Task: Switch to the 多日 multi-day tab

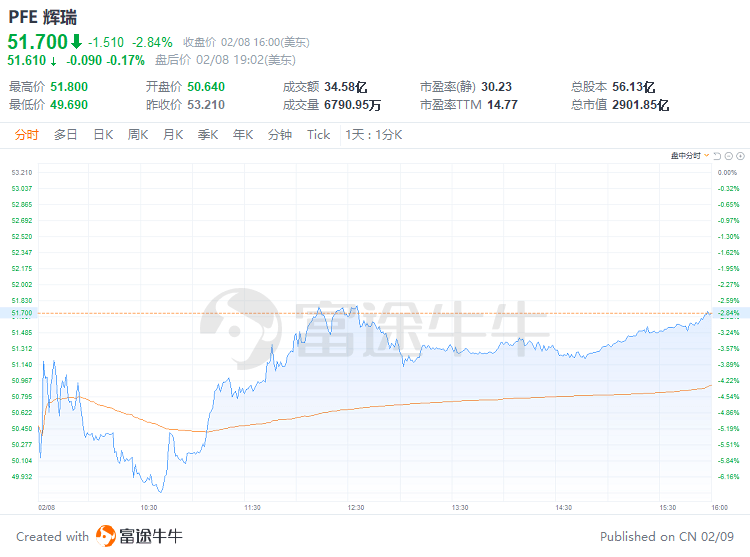Action: pyautogui.click(x=66, y=135)
